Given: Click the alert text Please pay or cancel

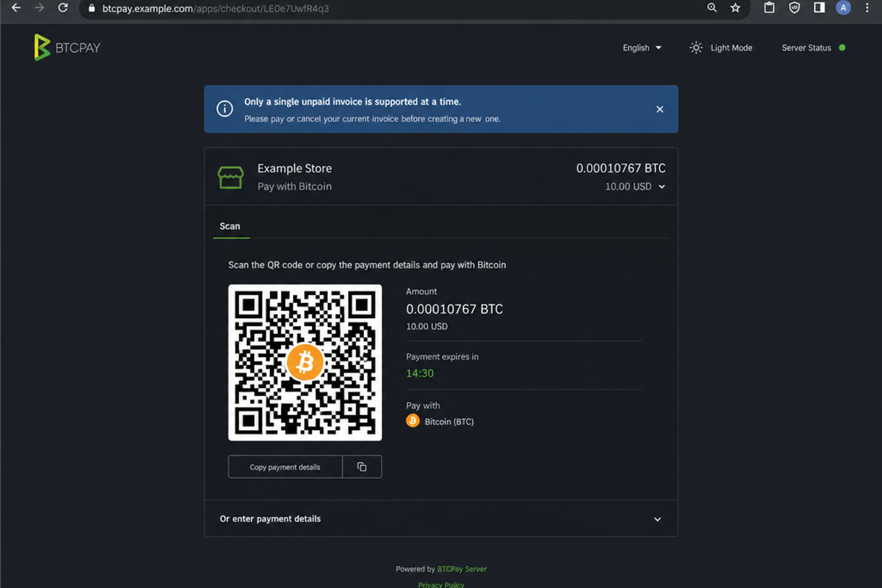Looking at the screenshot, I should (x=372, y=119).
